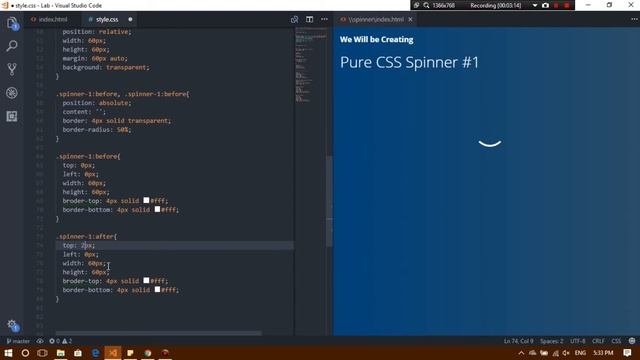Click the '.spinner-1:before{' selector line
The width and height of the screenshot is (640, 360).
coord(88,156)
